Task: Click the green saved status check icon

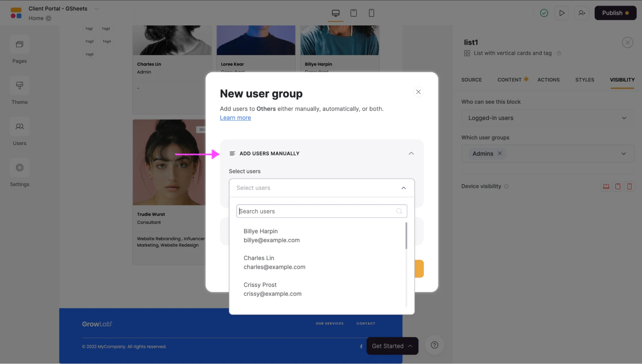Action: point(544,13)
